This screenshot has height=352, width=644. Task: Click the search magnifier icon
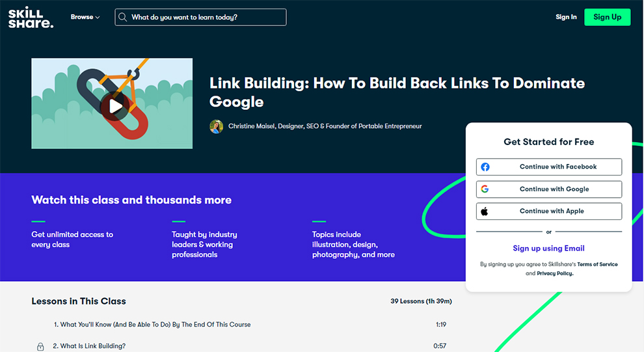tap(122, 18)
